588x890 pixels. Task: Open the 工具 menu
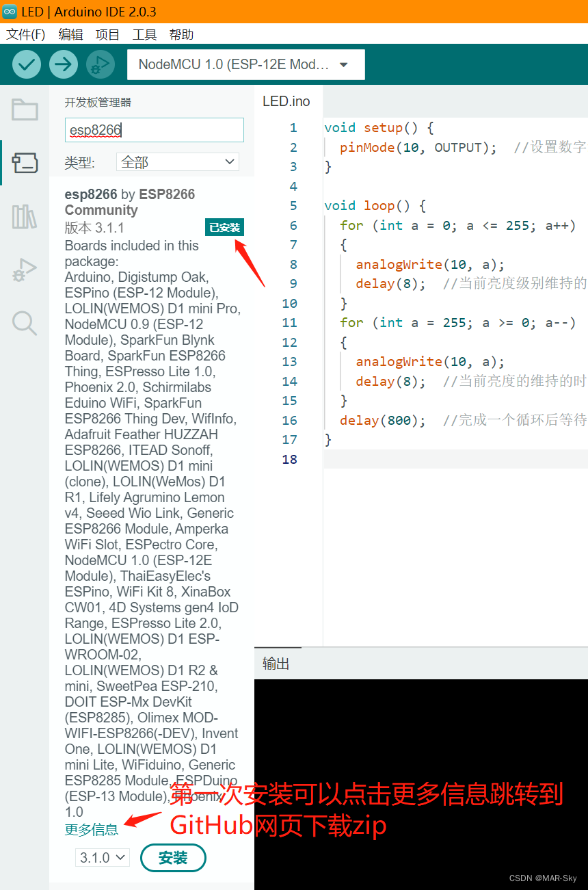[x=144, y=34]
